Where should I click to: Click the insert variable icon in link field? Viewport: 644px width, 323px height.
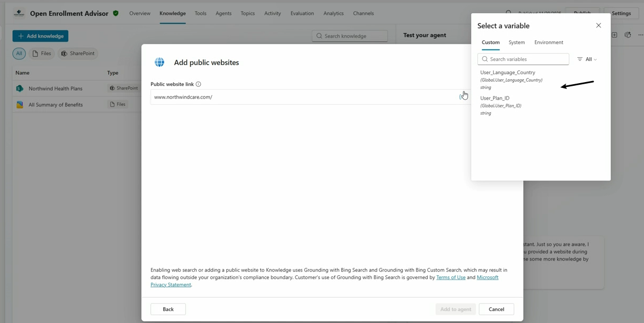pyautogui.click(x=464, y=96)
